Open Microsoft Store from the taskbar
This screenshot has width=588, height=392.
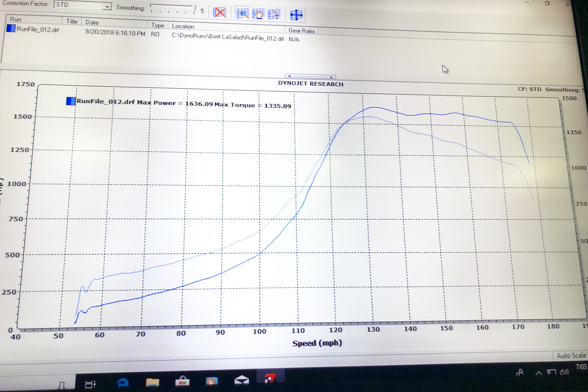182,381
